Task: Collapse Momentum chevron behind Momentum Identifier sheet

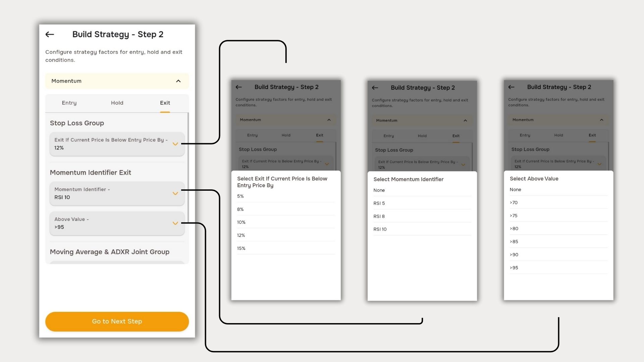Action: (465, 121)
